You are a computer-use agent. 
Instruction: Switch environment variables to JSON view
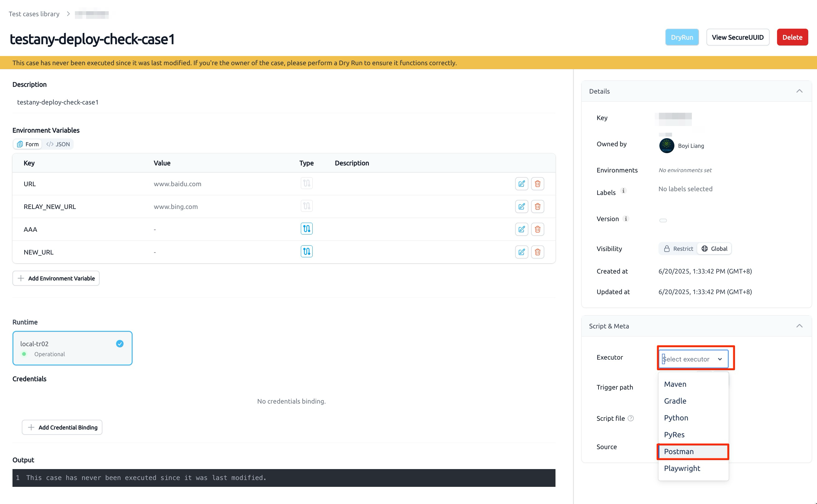click(58, 144)
